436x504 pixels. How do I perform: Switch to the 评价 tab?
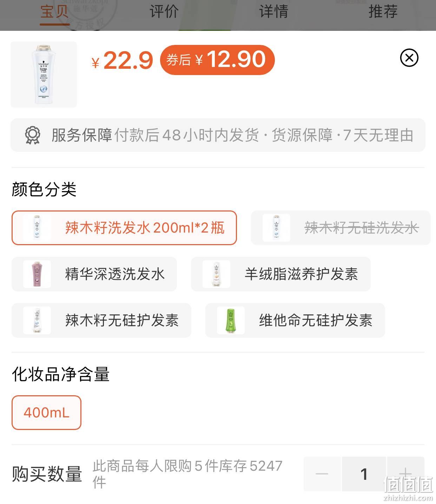(164, 12)
